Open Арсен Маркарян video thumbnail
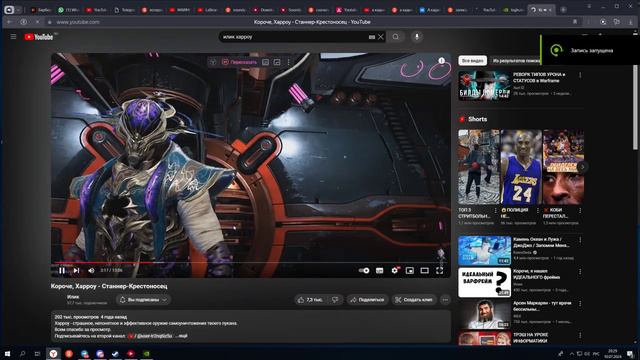Viewport: 640px width, 360px height. point(484,314)
